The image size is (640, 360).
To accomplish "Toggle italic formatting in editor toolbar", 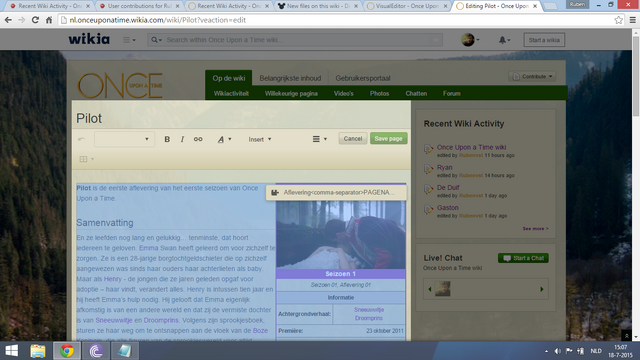I will click(x=182, y=139).
